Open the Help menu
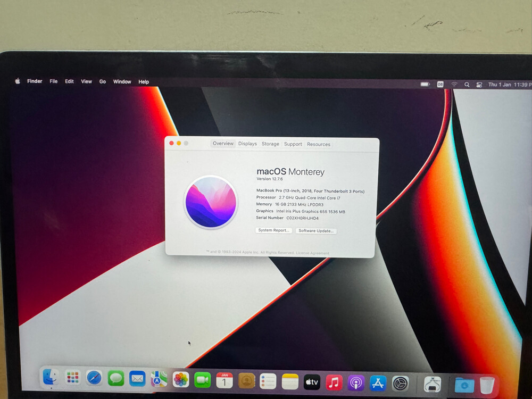The image size is (532, 399). pyautogui.click(x=144, y=82)
